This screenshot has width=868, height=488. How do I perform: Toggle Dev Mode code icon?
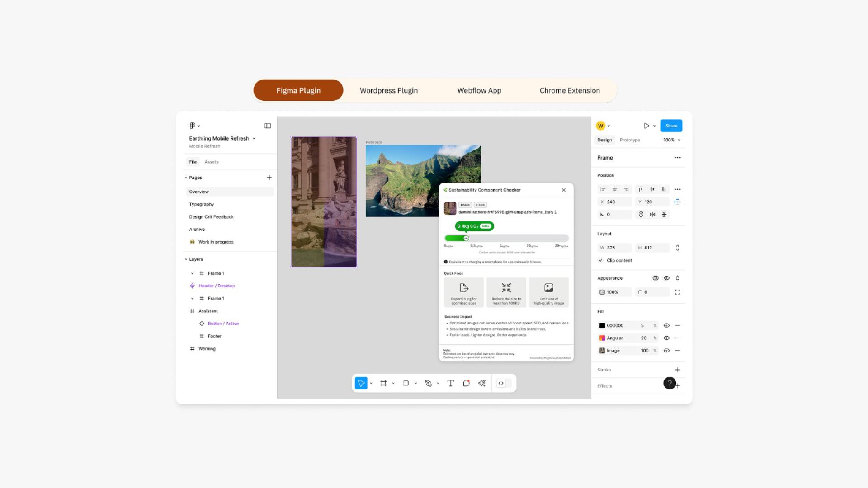point(501,383)
